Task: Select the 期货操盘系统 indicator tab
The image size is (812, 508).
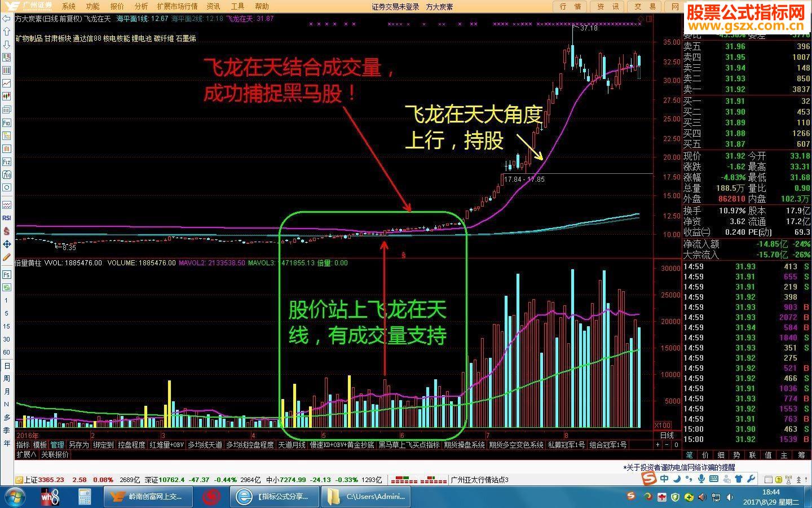Action: [x=464, y=445]
